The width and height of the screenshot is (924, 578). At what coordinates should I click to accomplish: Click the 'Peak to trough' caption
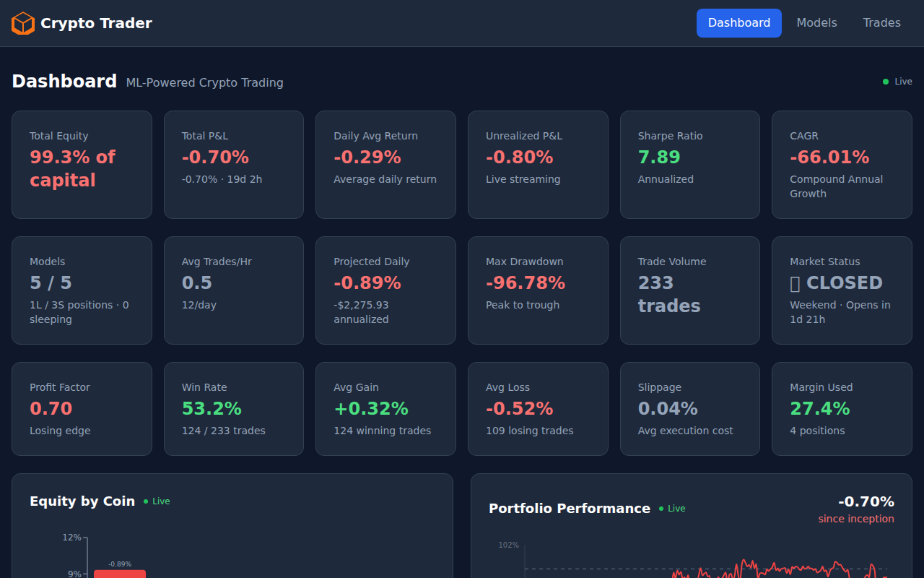(x=523, y=305)
